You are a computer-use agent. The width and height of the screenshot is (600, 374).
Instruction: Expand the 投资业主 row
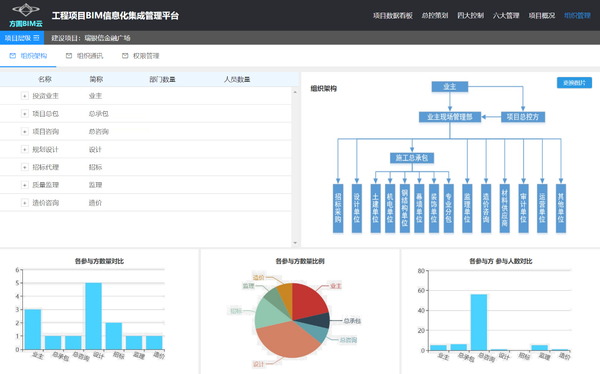[24, 96]
